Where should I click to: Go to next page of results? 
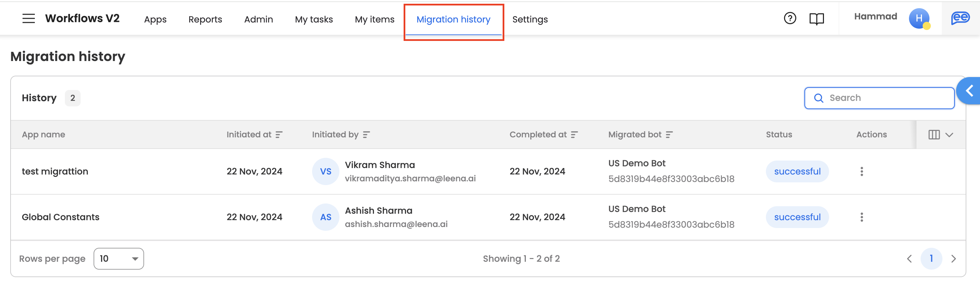[x=953, y=259]
